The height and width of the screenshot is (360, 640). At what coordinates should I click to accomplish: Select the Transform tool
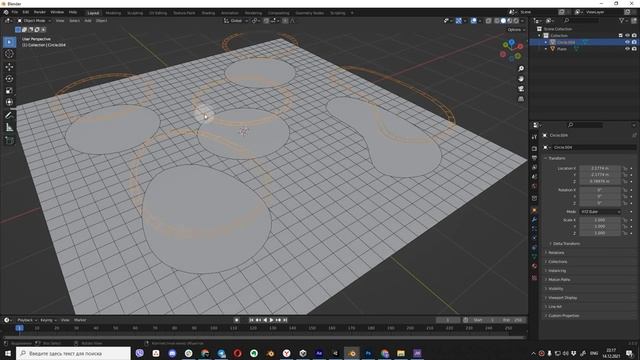pyautogui.click(x=9, y=102)
